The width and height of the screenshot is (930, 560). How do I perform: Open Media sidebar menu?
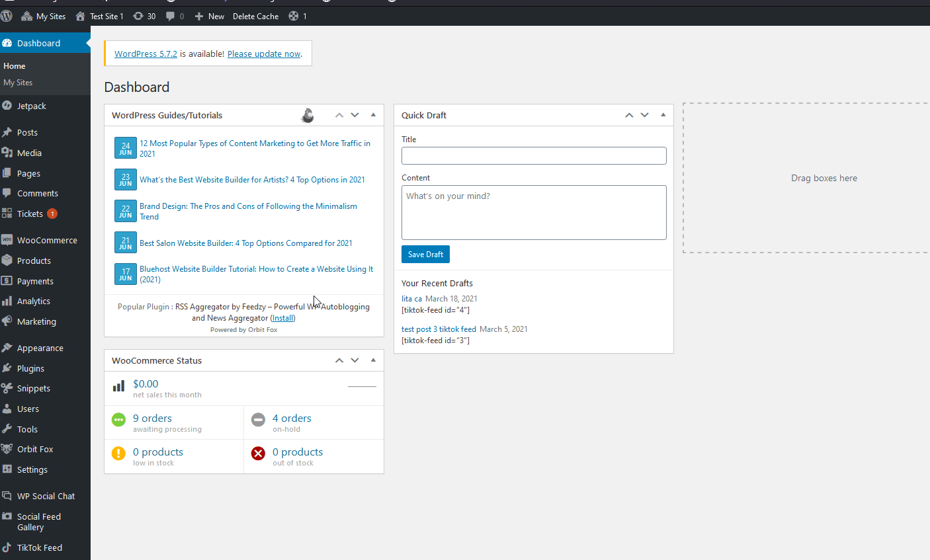pos(45,153)
